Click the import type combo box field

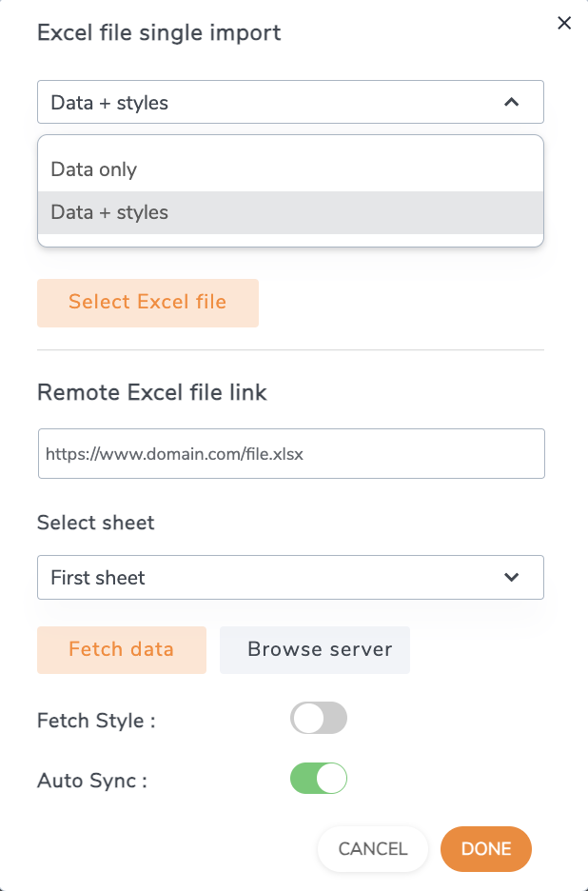(x=266, y=102)
